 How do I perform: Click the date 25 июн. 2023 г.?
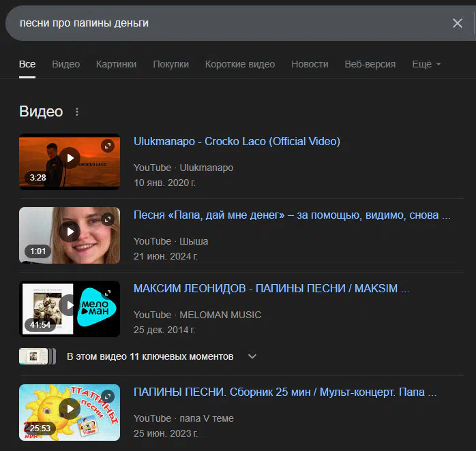pyautogui.click(x=166, y=434)
